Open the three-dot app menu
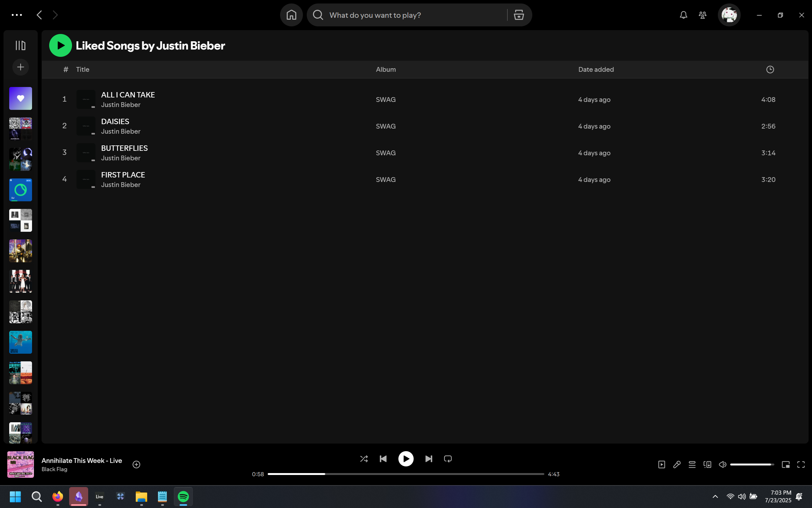The height and width of the screenshot is (508, 812). (17, 15)
